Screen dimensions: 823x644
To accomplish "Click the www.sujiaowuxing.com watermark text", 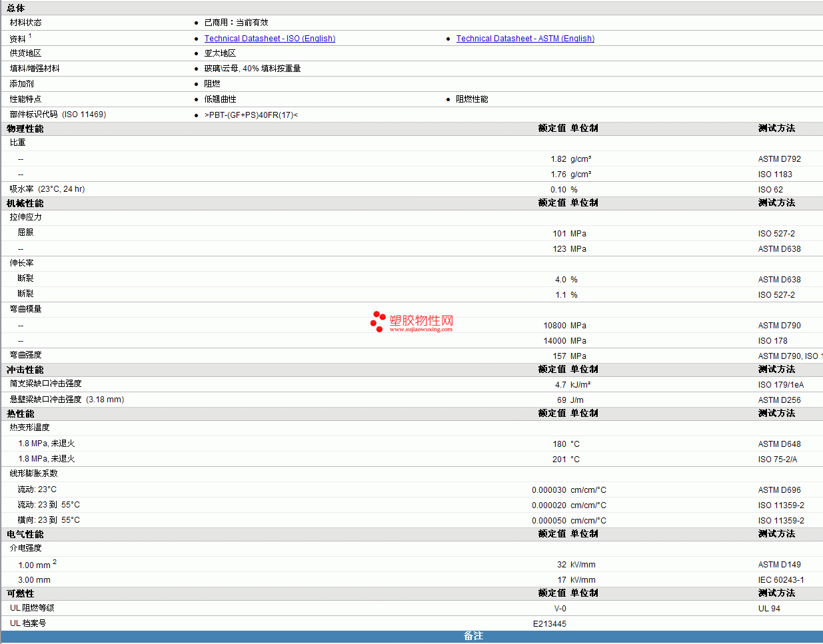I will coord(420,329).
